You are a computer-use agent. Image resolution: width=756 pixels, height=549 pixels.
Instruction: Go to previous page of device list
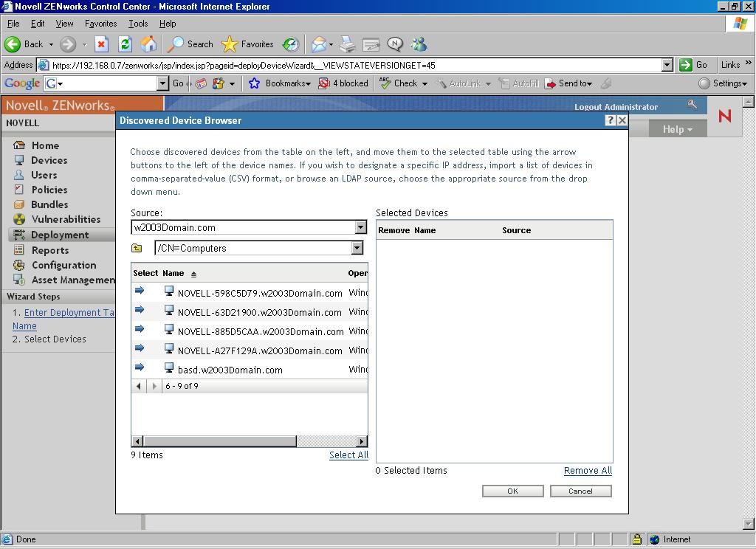click(x=139, y=386)
